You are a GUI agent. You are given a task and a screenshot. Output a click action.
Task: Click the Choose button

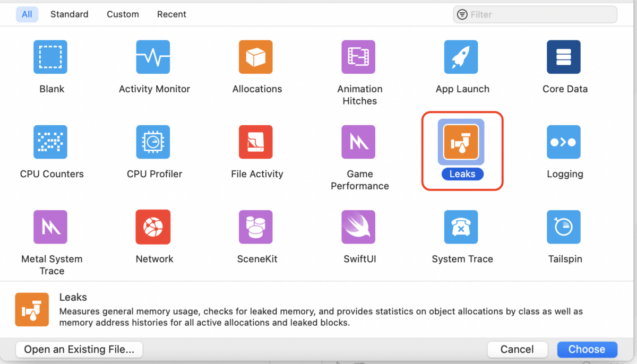pos(587,349)
